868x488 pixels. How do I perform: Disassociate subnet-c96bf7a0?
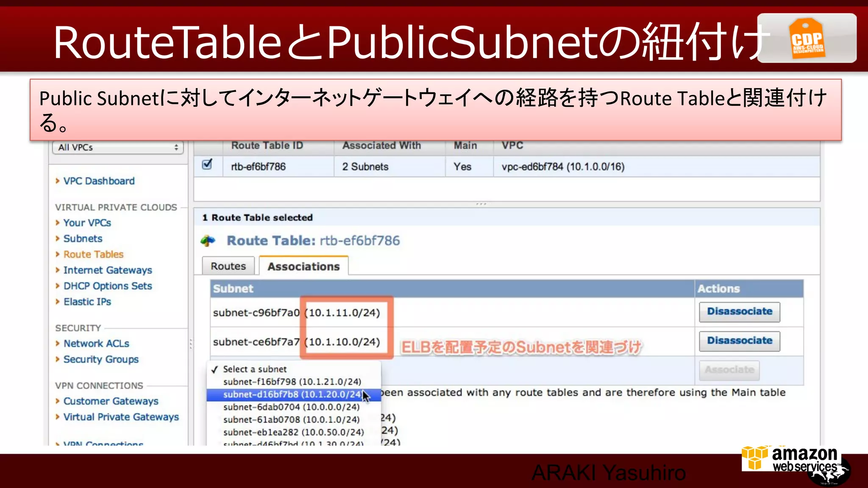pyautogui.click(x=740, y=312)
